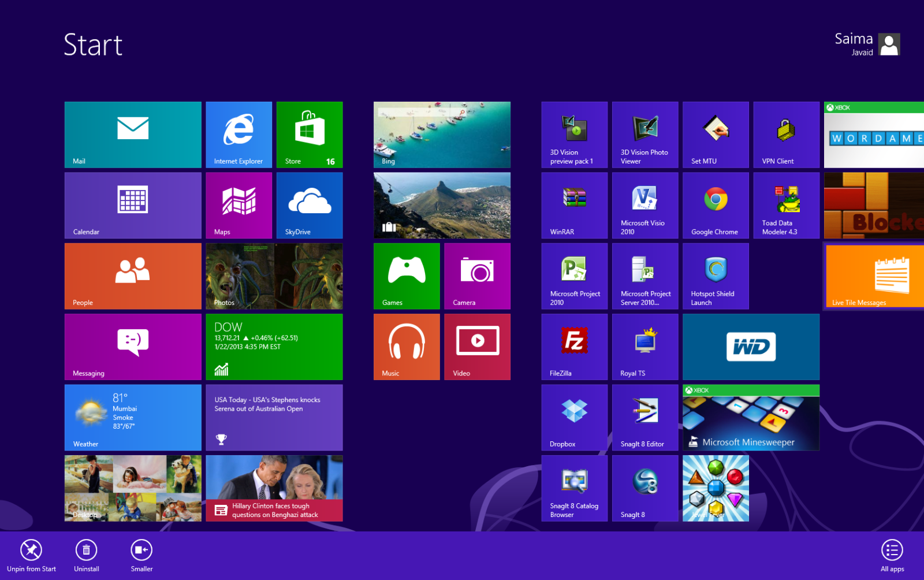The height and width of the screenshot is (580, 924).
Task: Open the DOW finance tile
Action: 274,347
